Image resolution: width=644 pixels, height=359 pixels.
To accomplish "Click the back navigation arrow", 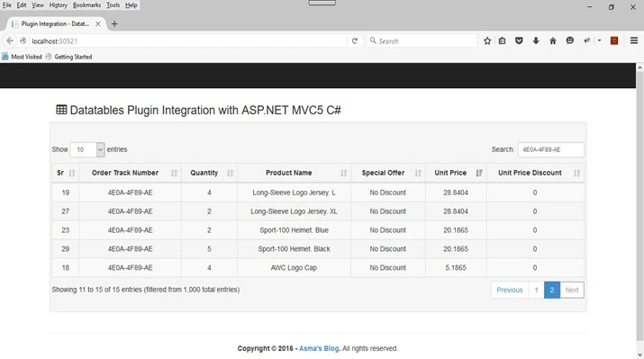I will click(10, 40).
